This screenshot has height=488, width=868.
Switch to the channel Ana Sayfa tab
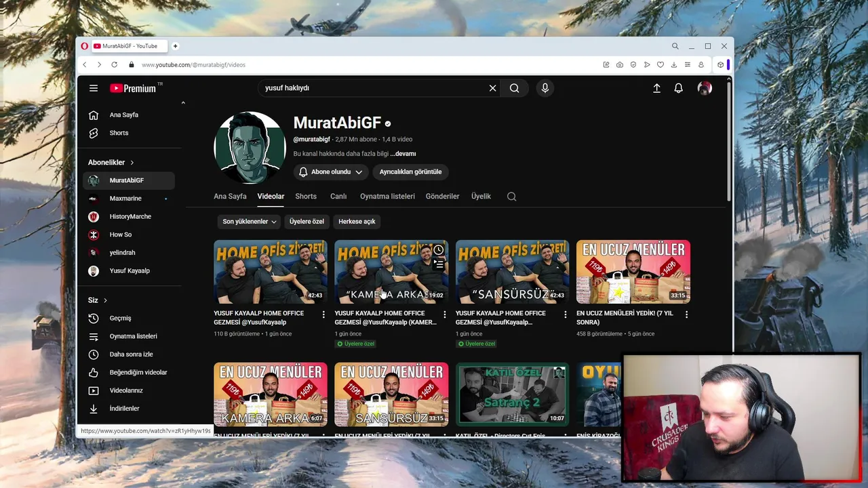point(230,197)
